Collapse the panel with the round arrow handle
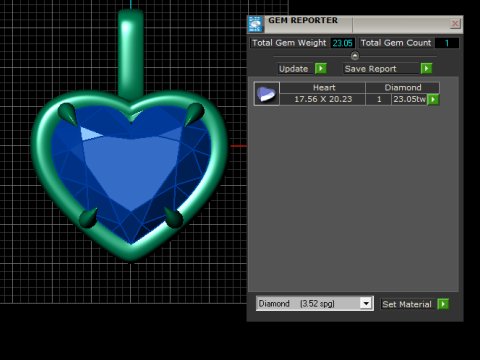Image resolution: width=480 pixels, height=360 pixels. pos(355,55)
